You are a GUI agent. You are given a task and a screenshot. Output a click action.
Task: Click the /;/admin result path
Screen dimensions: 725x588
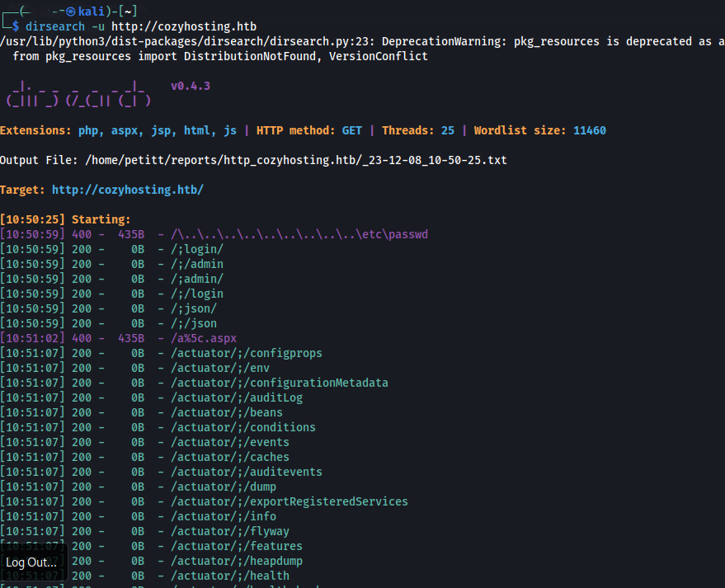coord(197,264)
